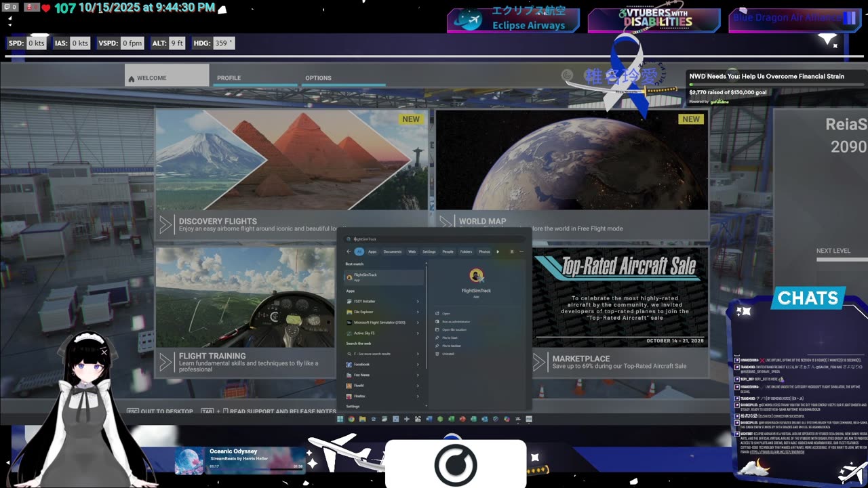
Task: Click the FSDT Installer app icon
Action: [x=349, y=302]
